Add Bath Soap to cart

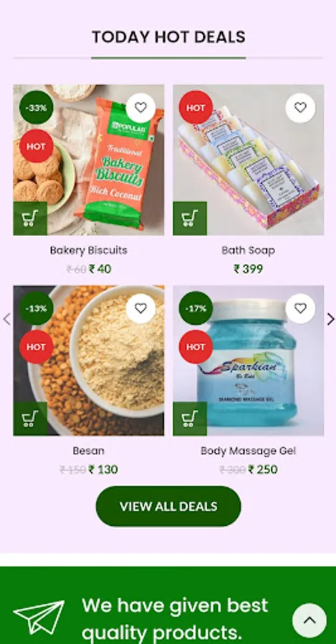pyautogui.click(x=190, y=218)
